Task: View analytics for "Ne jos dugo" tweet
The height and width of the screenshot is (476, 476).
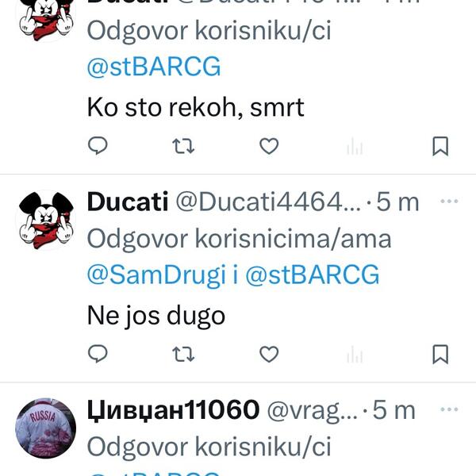Action: pos(355,354)
